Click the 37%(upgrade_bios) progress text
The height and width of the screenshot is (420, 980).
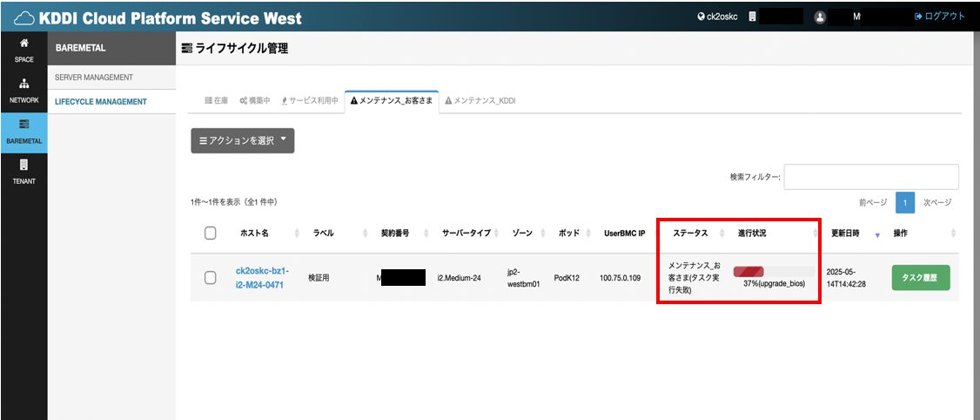(774, 284)
